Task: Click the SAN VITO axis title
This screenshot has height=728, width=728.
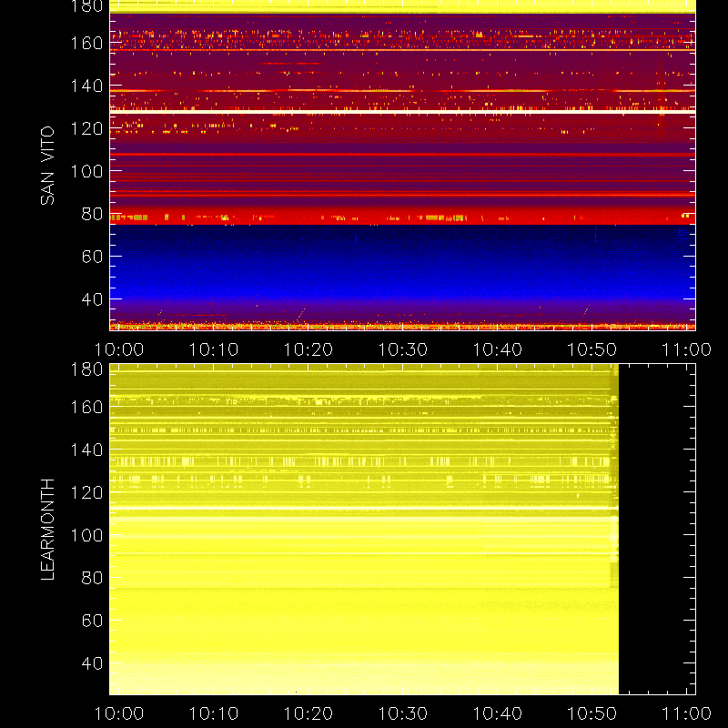Action: (47, 166)
